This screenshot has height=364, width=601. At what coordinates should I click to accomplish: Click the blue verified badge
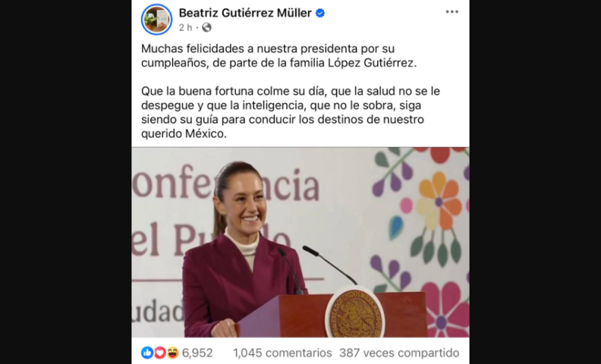(320, 14)
